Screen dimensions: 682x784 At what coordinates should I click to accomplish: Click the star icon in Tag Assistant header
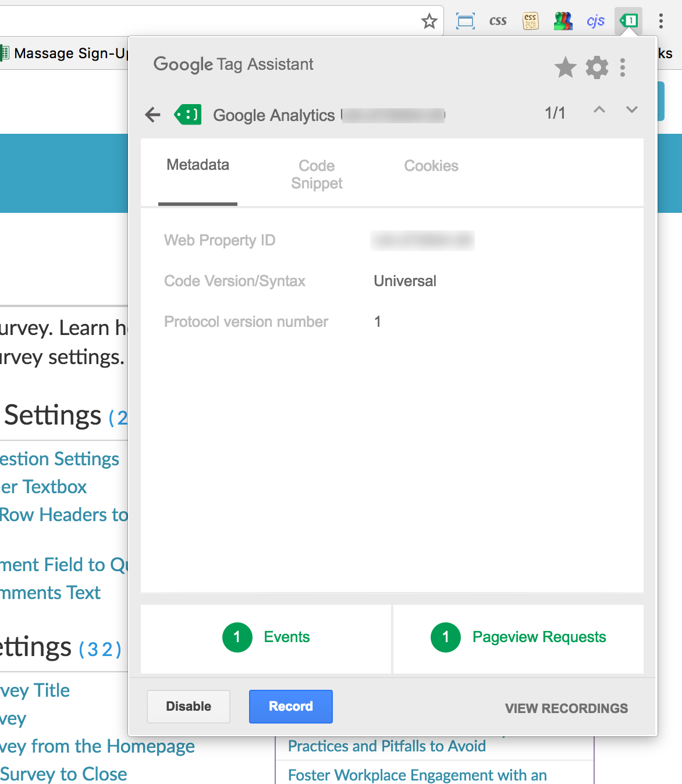(x=565, y=67)
